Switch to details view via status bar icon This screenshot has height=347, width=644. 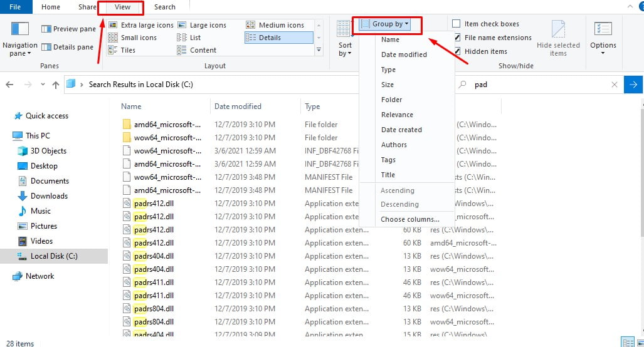coord(628,343)
